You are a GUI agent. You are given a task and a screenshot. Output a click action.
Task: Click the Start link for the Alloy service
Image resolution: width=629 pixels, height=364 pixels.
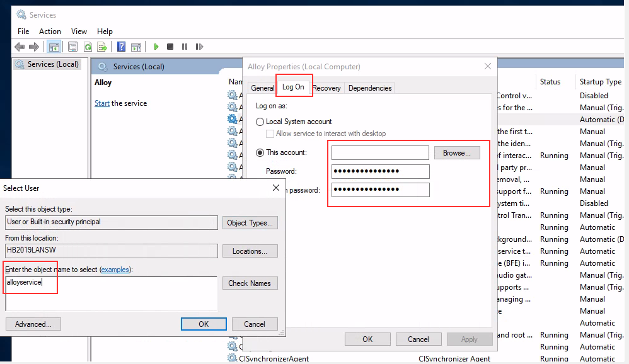102,103
